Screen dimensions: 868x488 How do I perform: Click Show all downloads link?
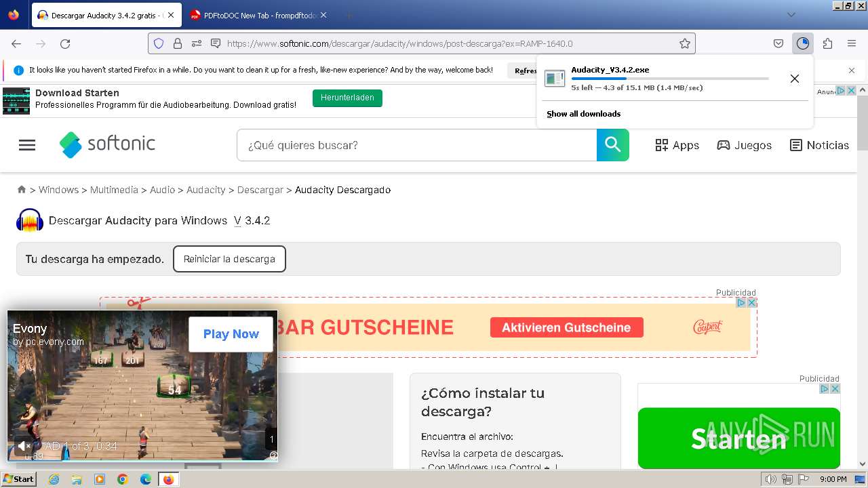[584, 114]
